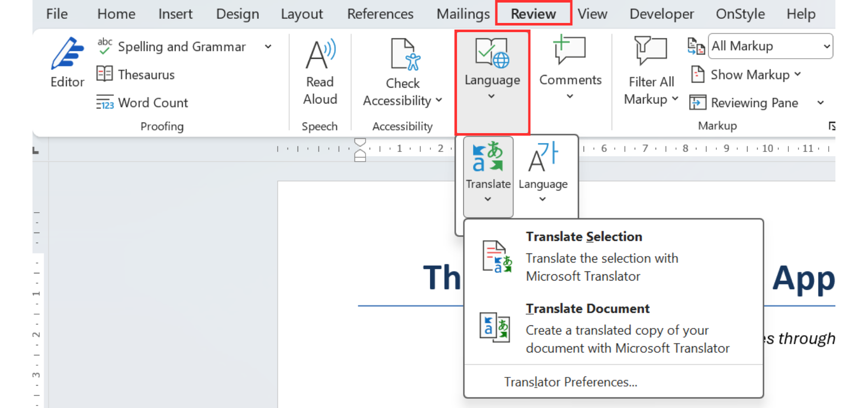The height and width of the screenshot is (408, 868).
Task: Click the indent marker on the ruler
Action: point(360,150)
